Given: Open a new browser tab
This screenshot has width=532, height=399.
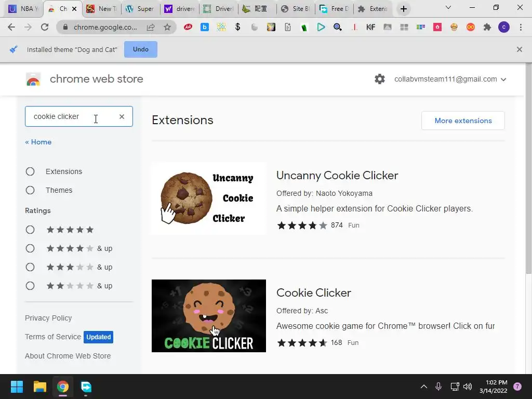Looking at the screenshot, I should [403, 9].
